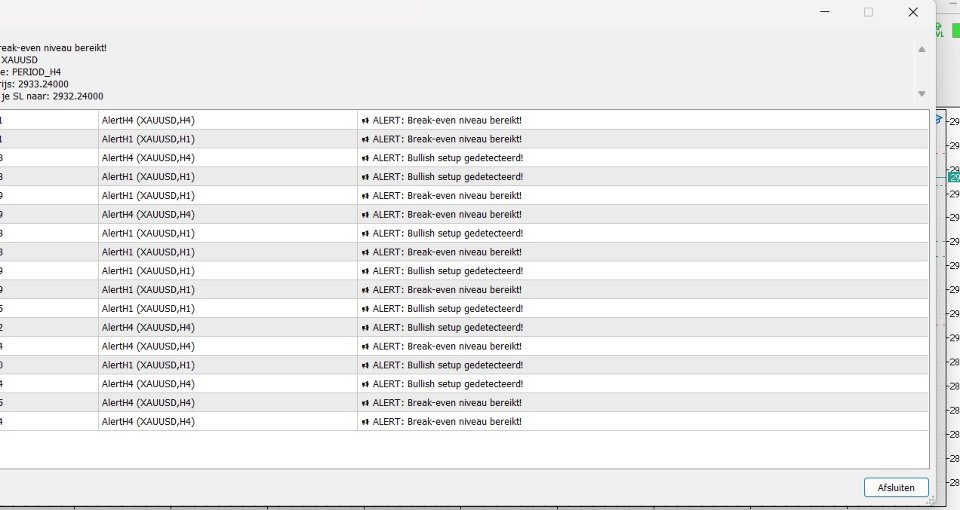Click the last AlertH4 Bullish setup gedetecteerd row

[x=464, y=384]
